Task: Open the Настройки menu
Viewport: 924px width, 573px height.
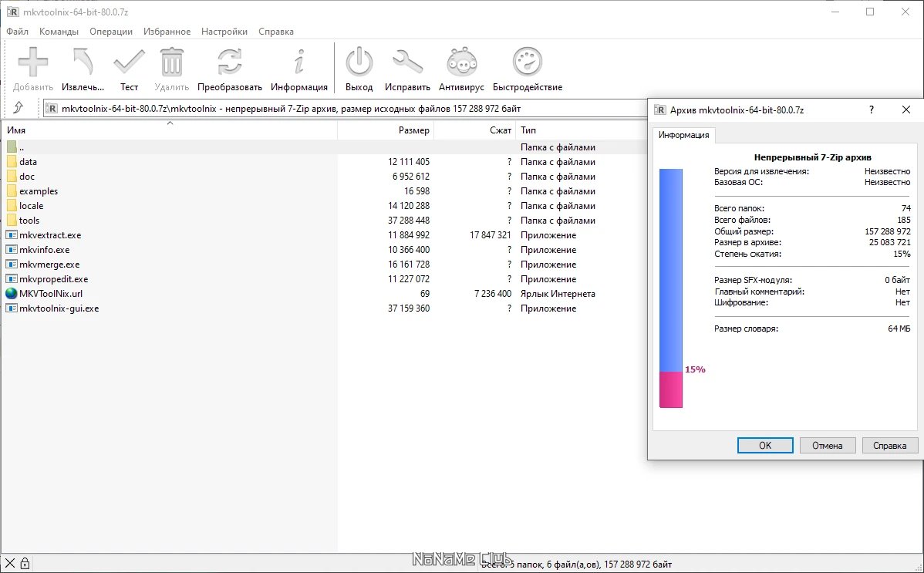Action: (x=224, y=32)
